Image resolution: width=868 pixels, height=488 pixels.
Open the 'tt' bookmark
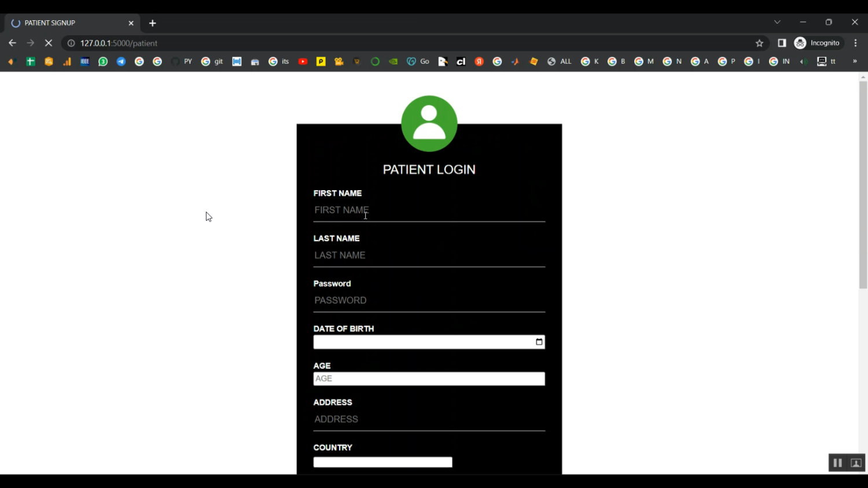pos(826,61)
